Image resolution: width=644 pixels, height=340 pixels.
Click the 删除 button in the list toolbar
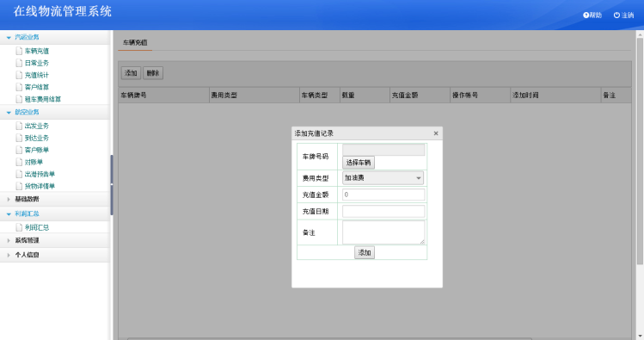pyautogui.click(x=153, y=73)
